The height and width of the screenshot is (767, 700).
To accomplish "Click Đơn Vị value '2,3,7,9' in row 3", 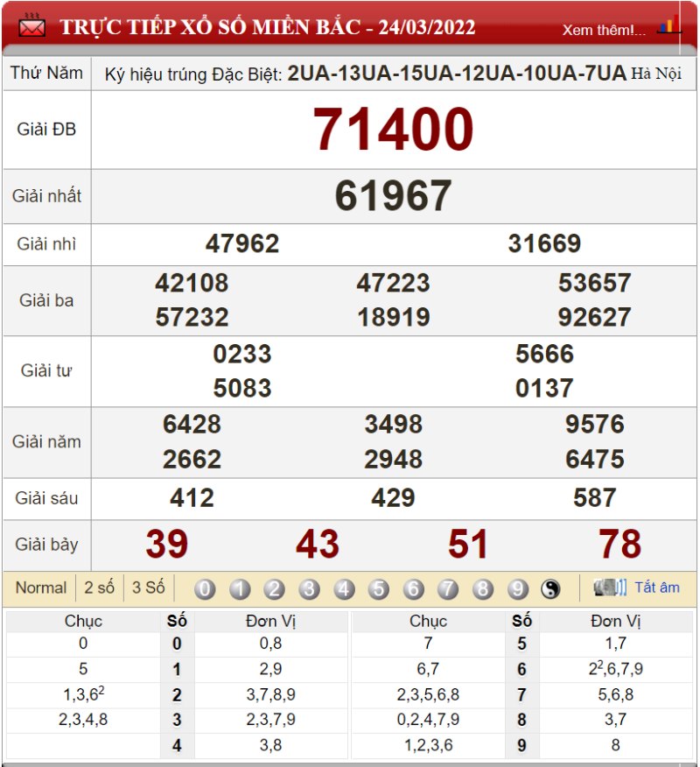I will coord(270,720).
